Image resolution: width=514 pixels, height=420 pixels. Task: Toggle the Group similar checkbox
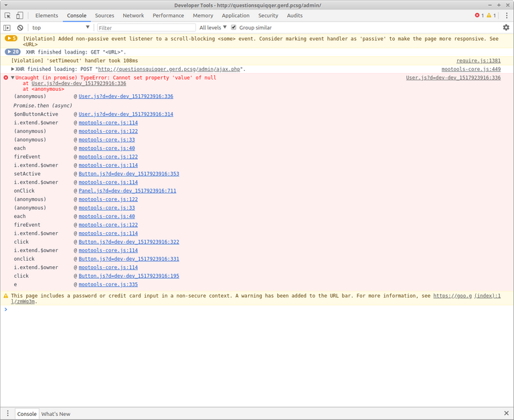(234, 28)
